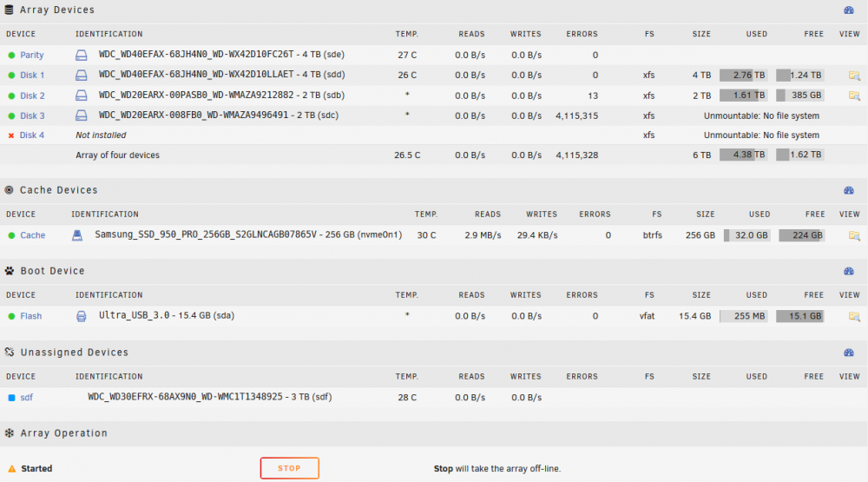This screenshot has height=482, width=868.
Task: Toggle Cache Devices view via gauge icon
Action: coord(849,190)
